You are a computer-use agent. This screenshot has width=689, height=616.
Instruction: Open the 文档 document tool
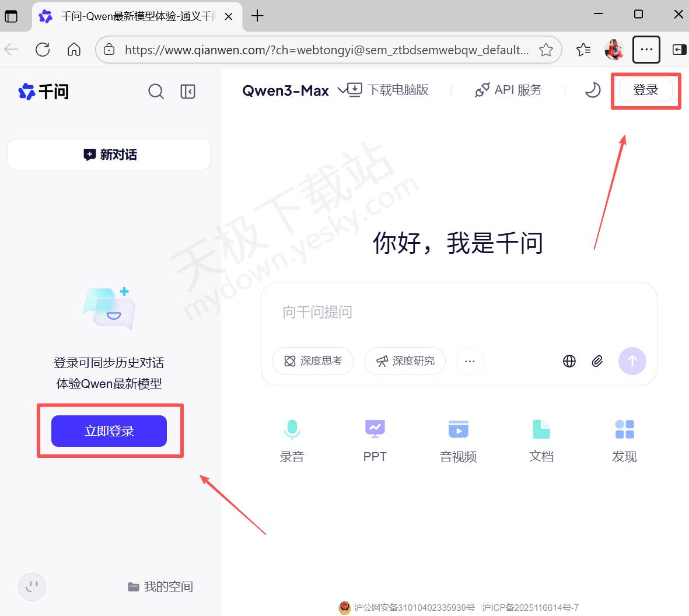pos(541,440)
